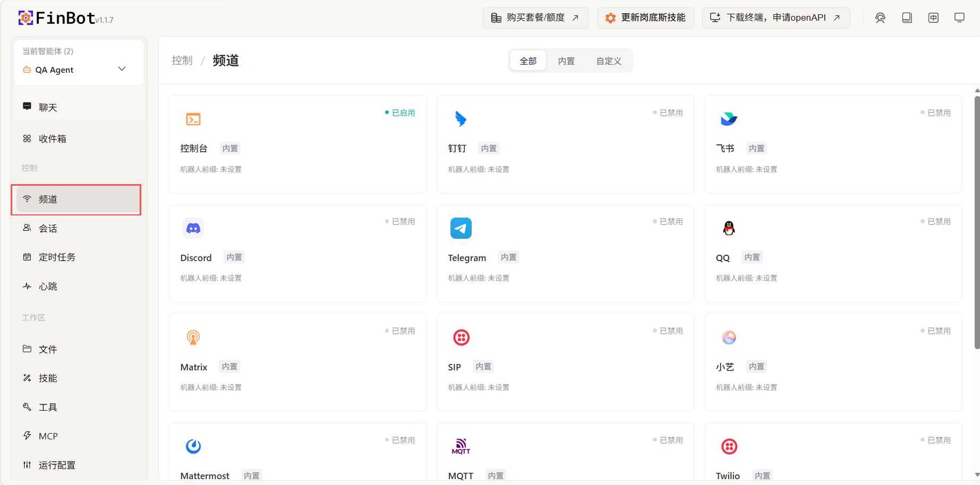This screenshot has width=980, height=485.
Task: Click the Telegram channel logo
Action: pyautogui.click(x=461, y=228)
